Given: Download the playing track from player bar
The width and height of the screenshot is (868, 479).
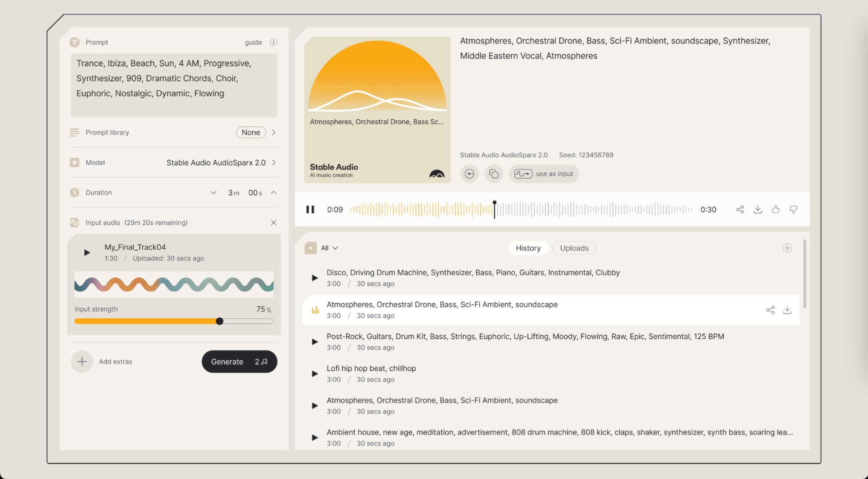Looking at the screenshot, I should tap(758, 209).
